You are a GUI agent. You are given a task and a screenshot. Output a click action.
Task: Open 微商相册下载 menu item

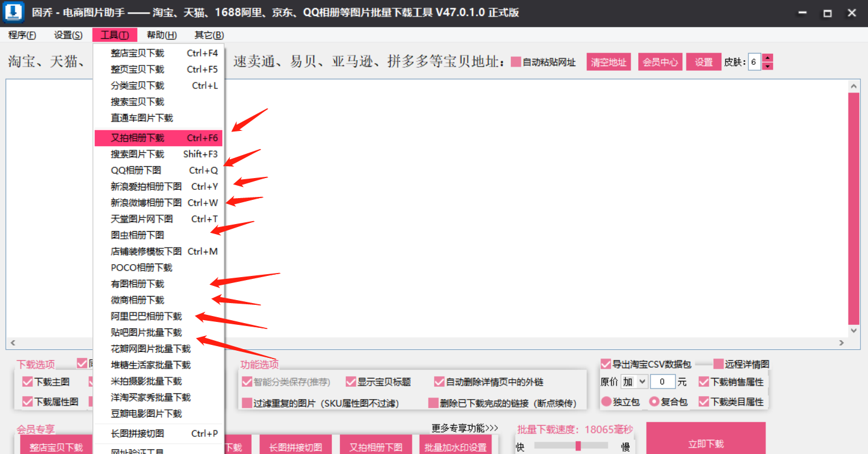[158, 300]
